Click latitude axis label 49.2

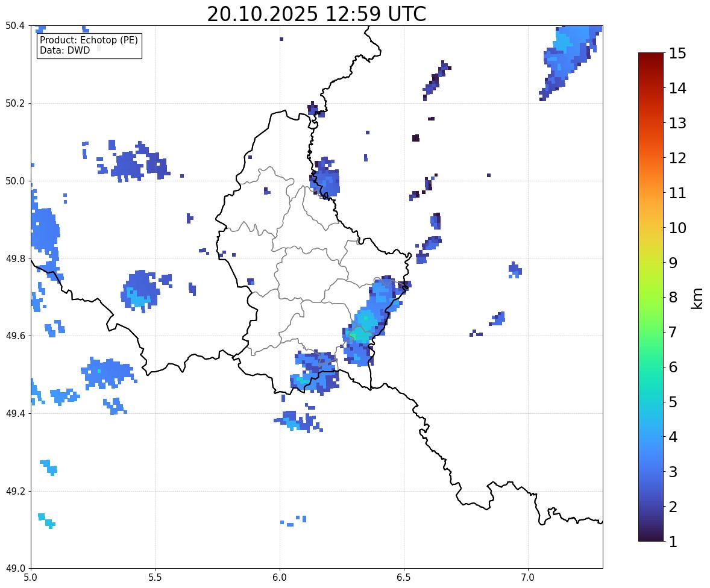[15, 491]
